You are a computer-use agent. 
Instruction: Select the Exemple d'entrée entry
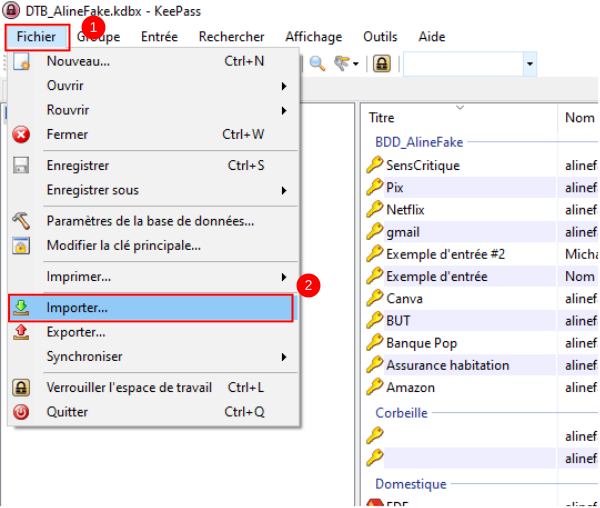437,277
